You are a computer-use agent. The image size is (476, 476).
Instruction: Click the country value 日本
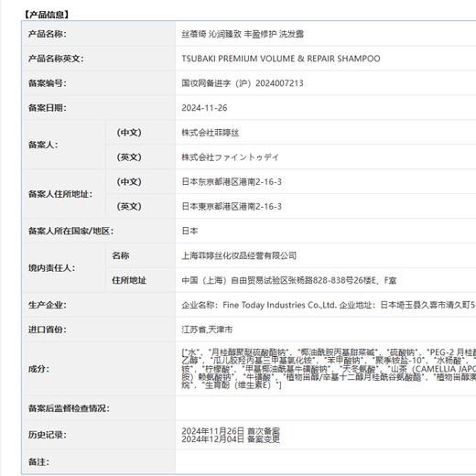click(189, 231)
